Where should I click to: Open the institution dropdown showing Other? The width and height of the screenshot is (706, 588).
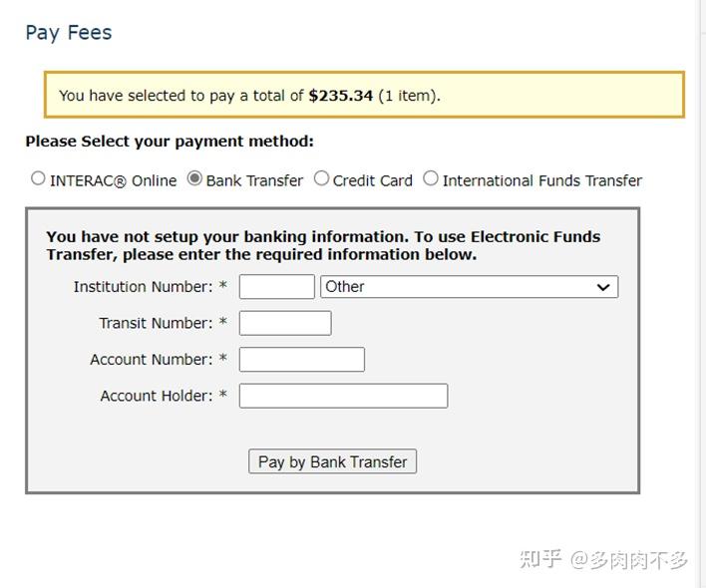tap(459, 287)
